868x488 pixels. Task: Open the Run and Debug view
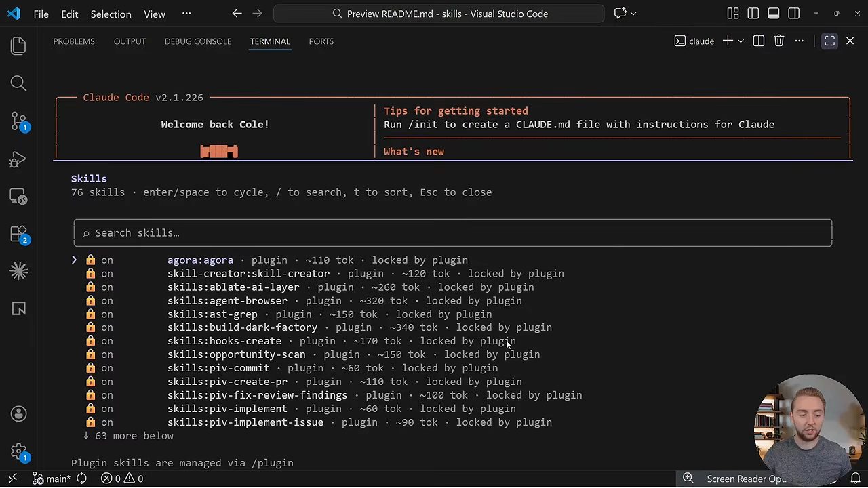click(x=18, y=159)
